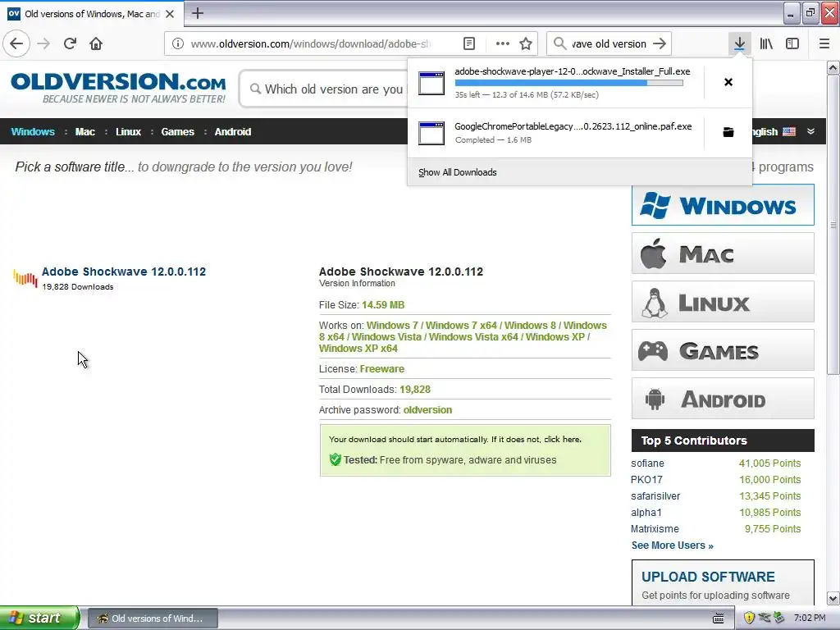Screen dimensions: 840x630
Task: Click the 7:02 PM clock
Action: coord(810,618)
